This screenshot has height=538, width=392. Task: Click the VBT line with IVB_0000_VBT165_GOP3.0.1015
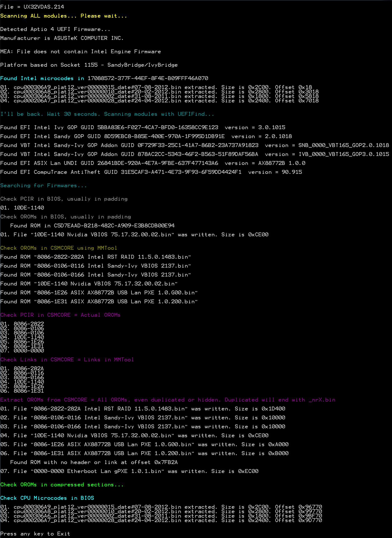coord(195,154)
